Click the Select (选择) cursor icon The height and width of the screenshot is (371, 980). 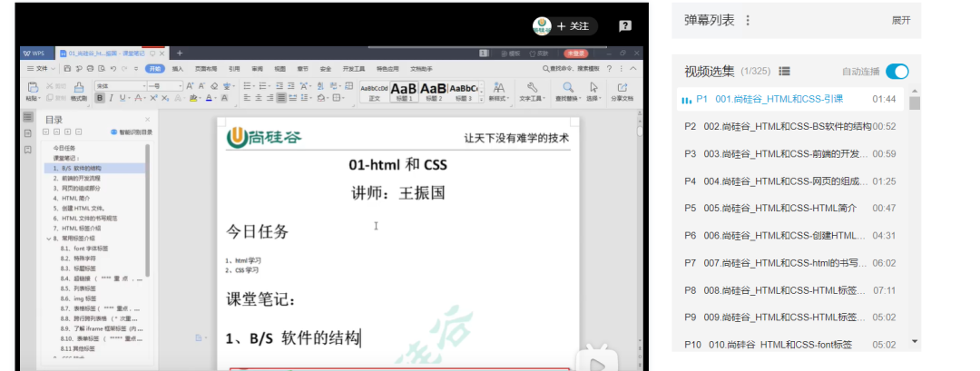(593, 92)
